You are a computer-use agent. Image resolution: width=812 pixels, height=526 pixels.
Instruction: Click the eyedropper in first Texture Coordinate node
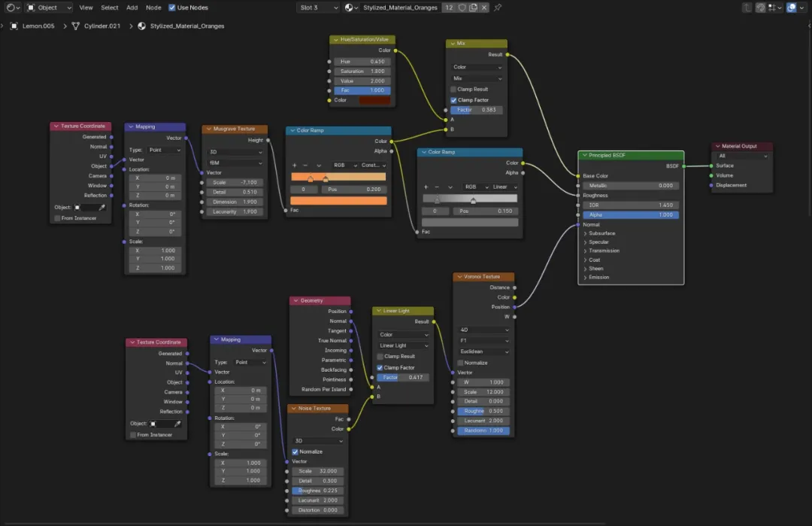tap(102, 207)
